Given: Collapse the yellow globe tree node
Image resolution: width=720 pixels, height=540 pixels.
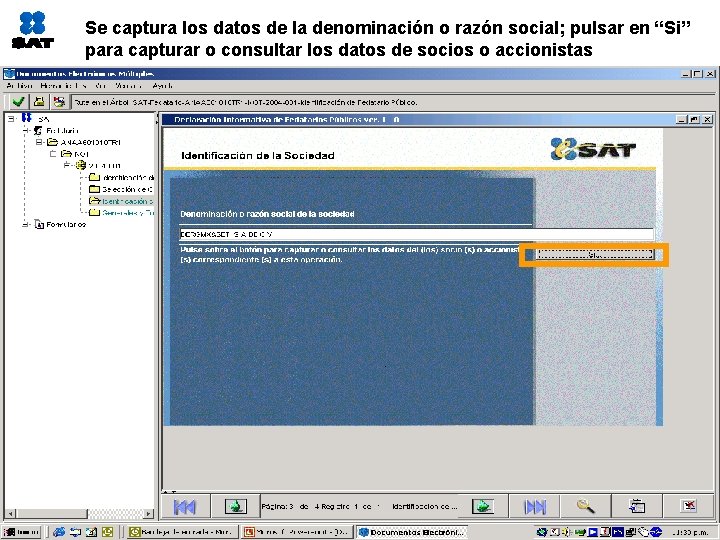Looking at the screenshot, I should pyautogui.click(x=68, y=165).
